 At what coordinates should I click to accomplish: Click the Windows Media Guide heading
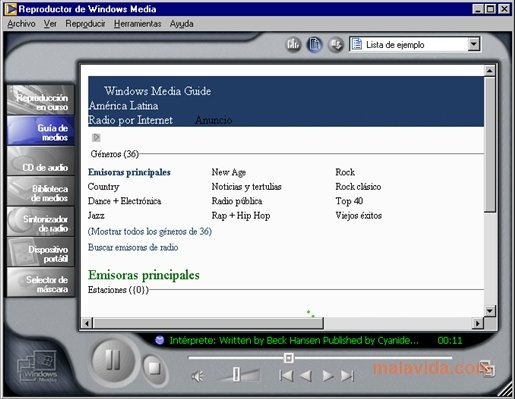click(157, 91)
